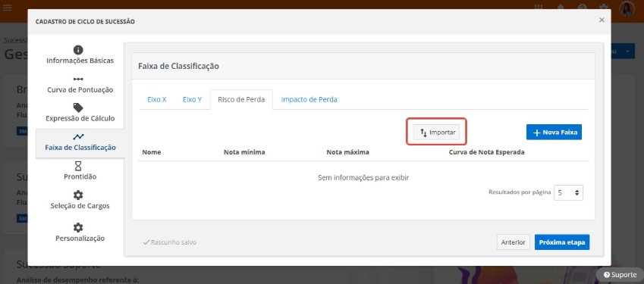Open Prontidão hourglass icon
This screenshot has width=644, height=284.
(x=78, y=166)
